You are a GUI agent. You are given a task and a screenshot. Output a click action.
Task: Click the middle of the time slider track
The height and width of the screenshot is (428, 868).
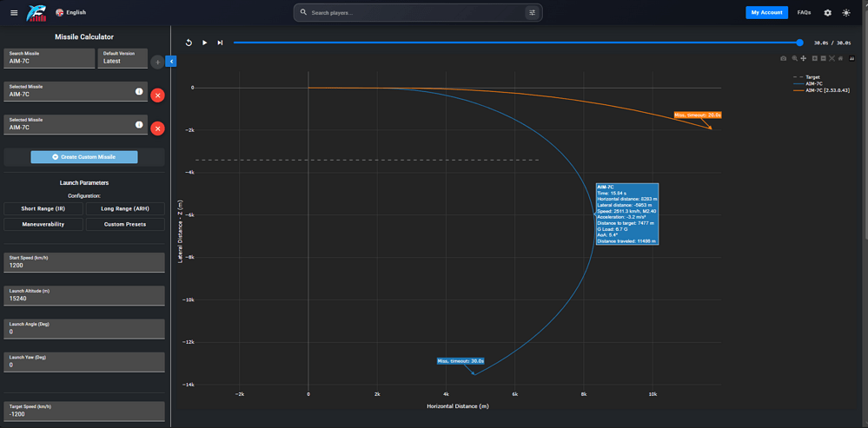[x=516, y=43]
